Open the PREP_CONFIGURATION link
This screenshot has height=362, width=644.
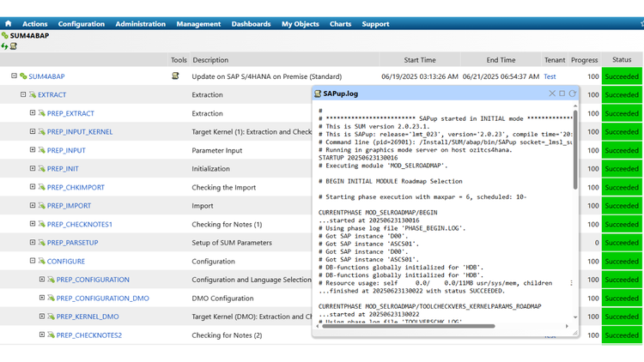[x=93, y=280]
